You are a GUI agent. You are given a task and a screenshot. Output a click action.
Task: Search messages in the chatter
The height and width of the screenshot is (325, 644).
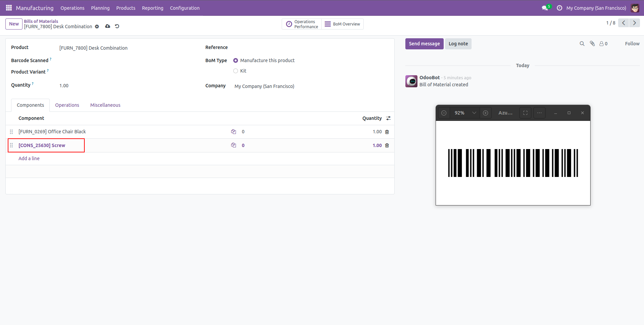tap(582, 44)
